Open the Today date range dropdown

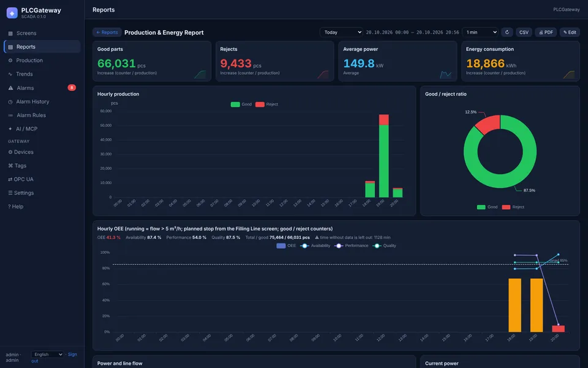tap(341, 33)
